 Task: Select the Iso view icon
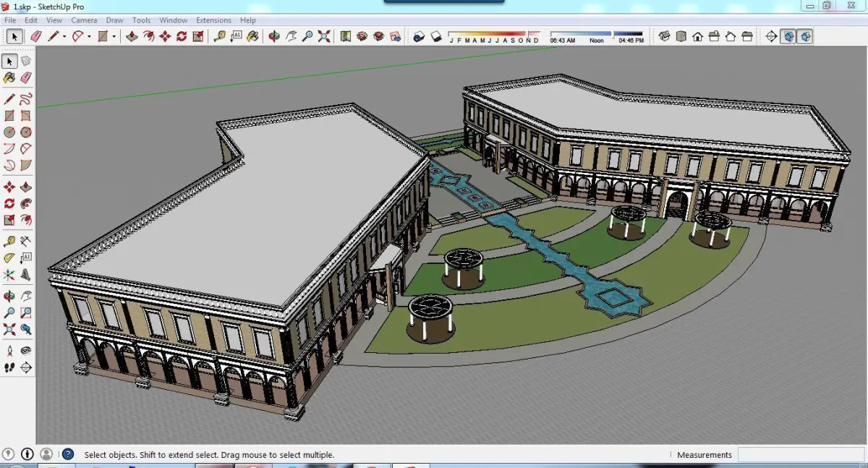(664, 36)
